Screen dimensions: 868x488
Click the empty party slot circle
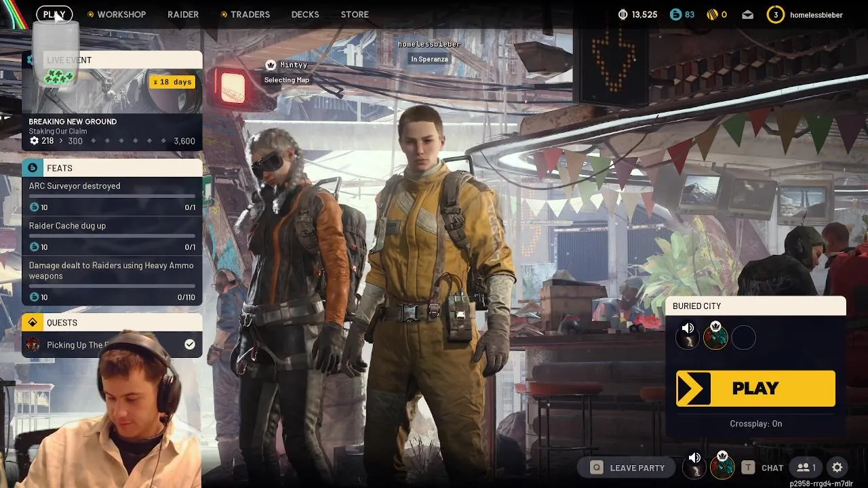coord(744,338)
